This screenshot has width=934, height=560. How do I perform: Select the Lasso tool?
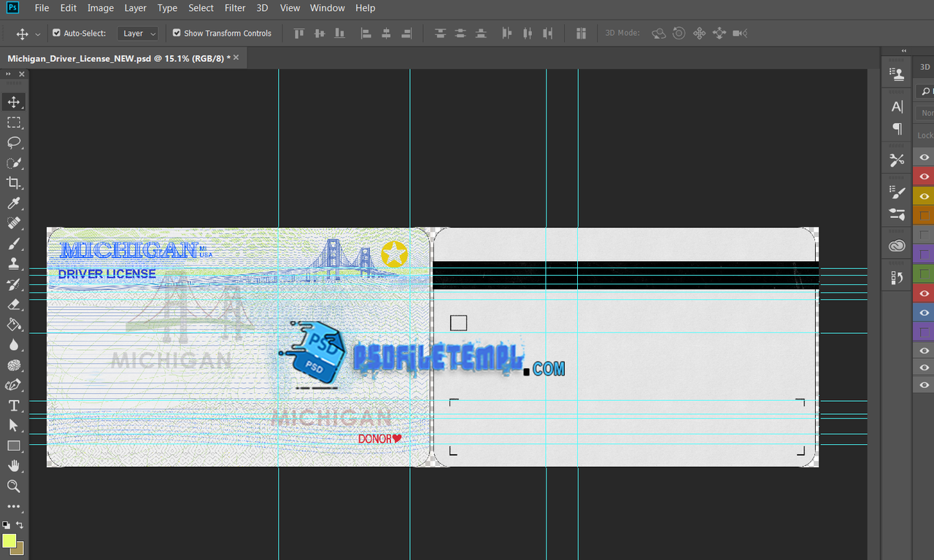click(14, 142)
